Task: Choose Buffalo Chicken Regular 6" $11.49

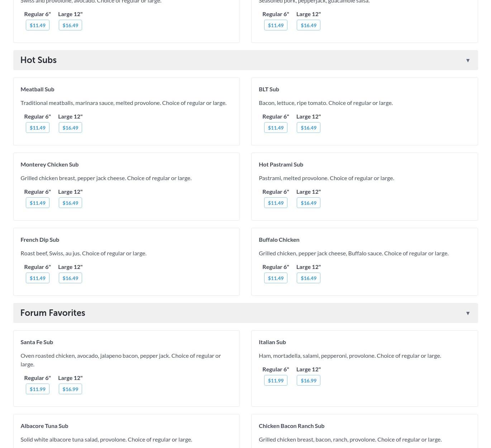Action: 276,278
